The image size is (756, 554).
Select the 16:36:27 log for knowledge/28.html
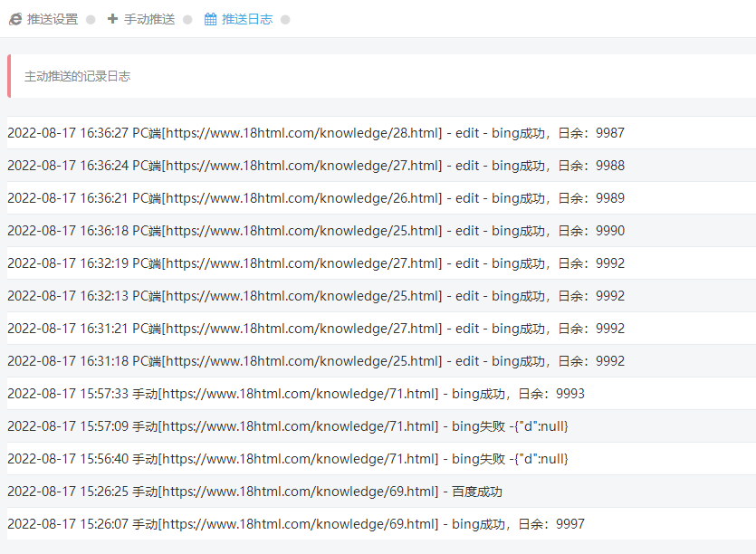(x=315, y=133)
